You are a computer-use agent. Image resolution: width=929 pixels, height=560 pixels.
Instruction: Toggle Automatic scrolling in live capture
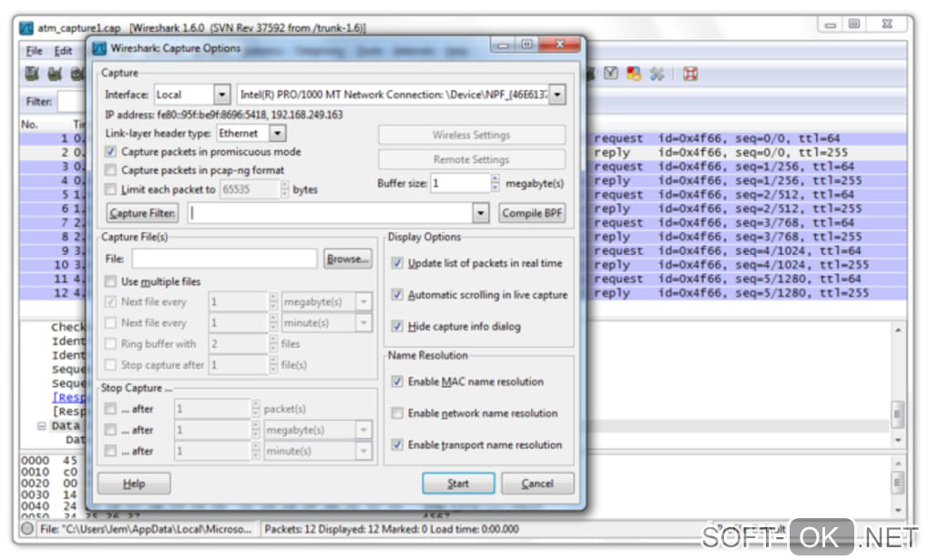pyautogui.click(x=397, y=294)
